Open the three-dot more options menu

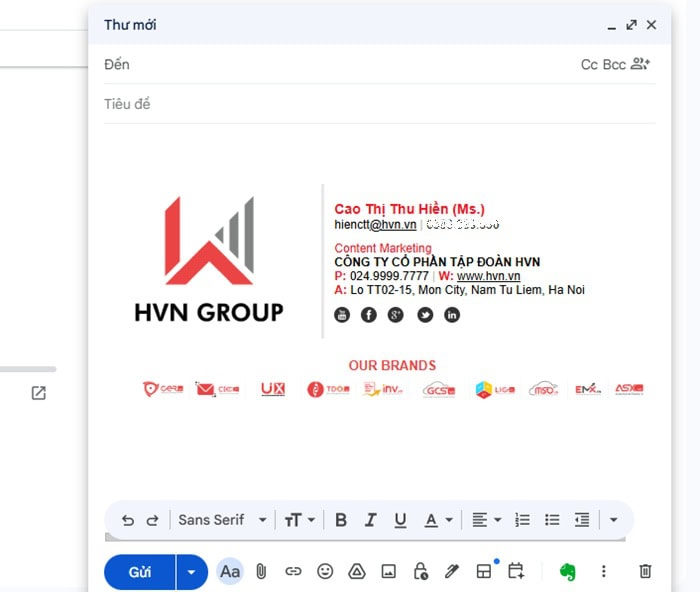(603, 572)
